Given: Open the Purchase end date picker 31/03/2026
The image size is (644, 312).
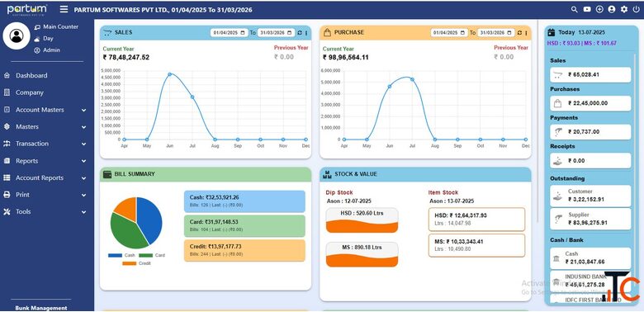Looking at the screenshot, I should coord(495,33).
